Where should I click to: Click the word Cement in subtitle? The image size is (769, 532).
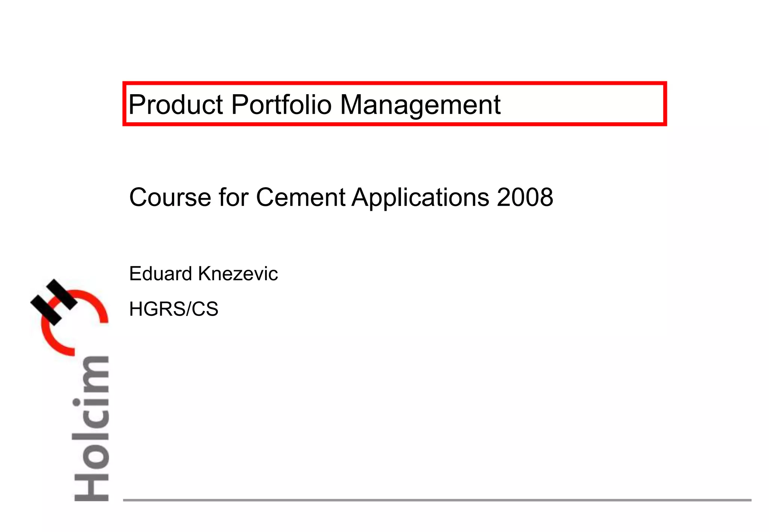[300, 197]
